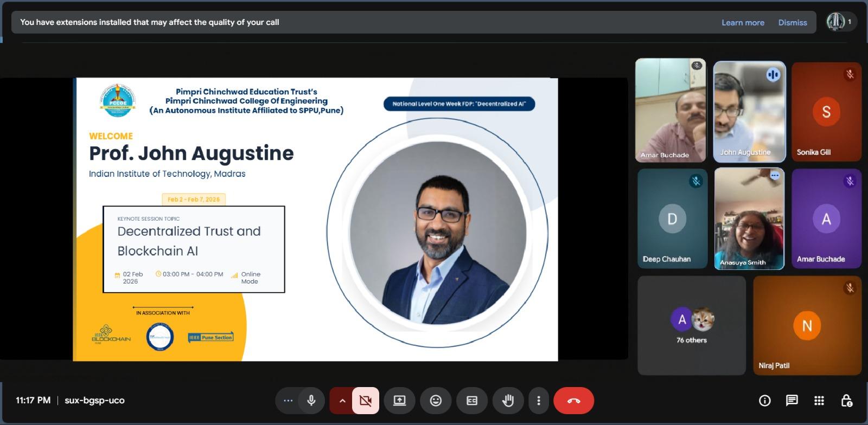Select John Augustine's video tile
Image resolution: width=868 pixels, height=425 pixels.
tap(749, 111)
